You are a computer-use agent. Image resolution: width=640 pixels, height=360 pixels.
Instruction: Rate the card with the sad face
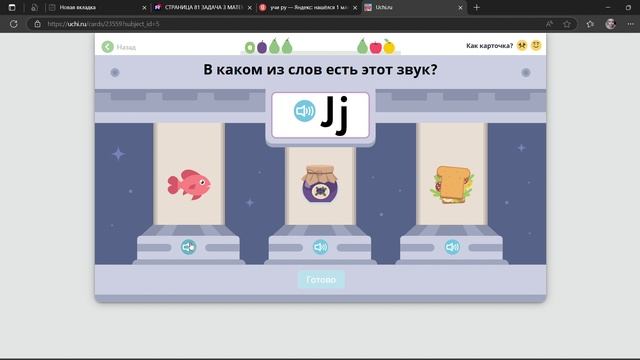pyautogui.click(x=522, y=45)
